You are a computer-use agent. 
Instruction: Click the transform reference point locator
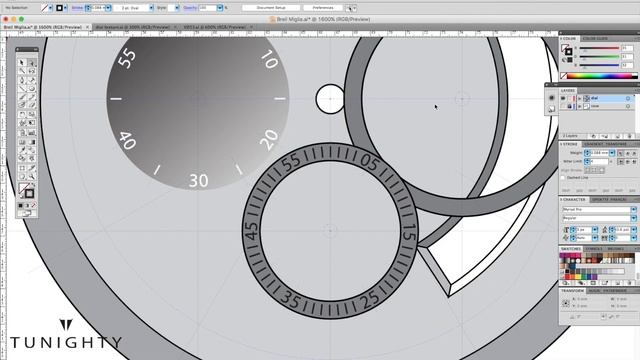[566, 303]
